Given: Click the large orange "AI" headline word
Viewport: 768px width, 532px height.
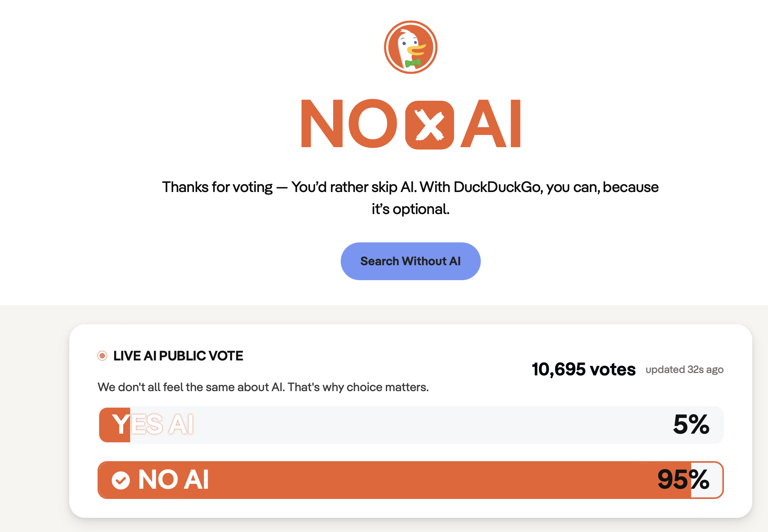Looking at the screenshot, I should pyautogui.click(x=491, y=124).
